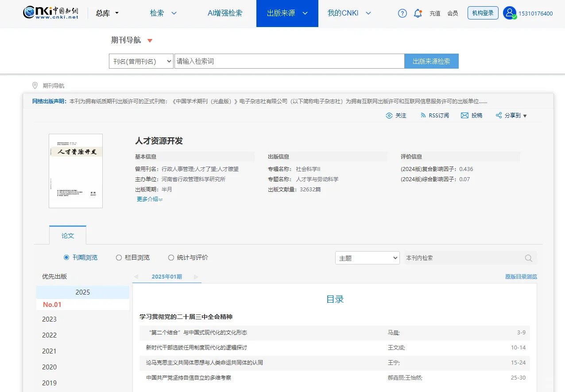Click the 人才资源开发 journal cover thumbnail
This screenshot has height=392, width=565.
coord(75,171)
